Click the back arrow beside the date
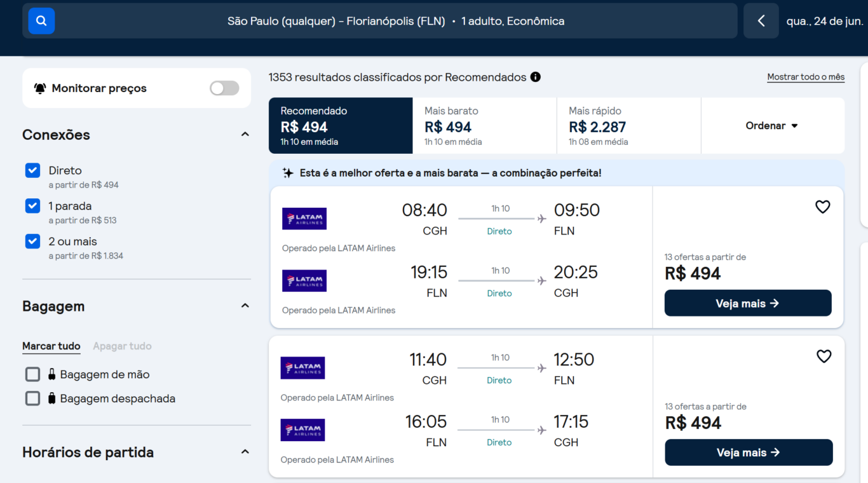 (761, 20)
